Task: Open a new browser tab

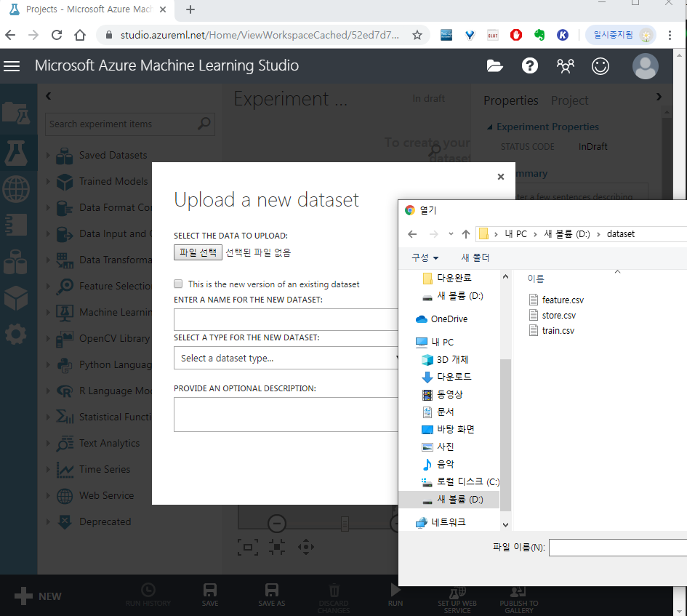Action: pos(190,9)
